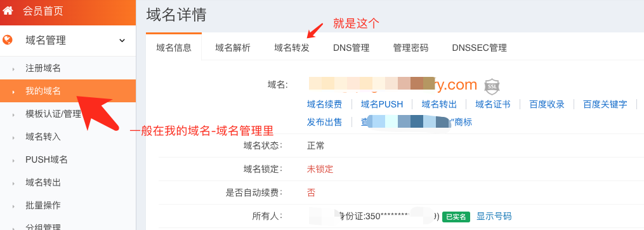The width and height of the screenshot is (644, 230).
Task: Switch to the 域名转发 tab
Action: pos(292,48)
